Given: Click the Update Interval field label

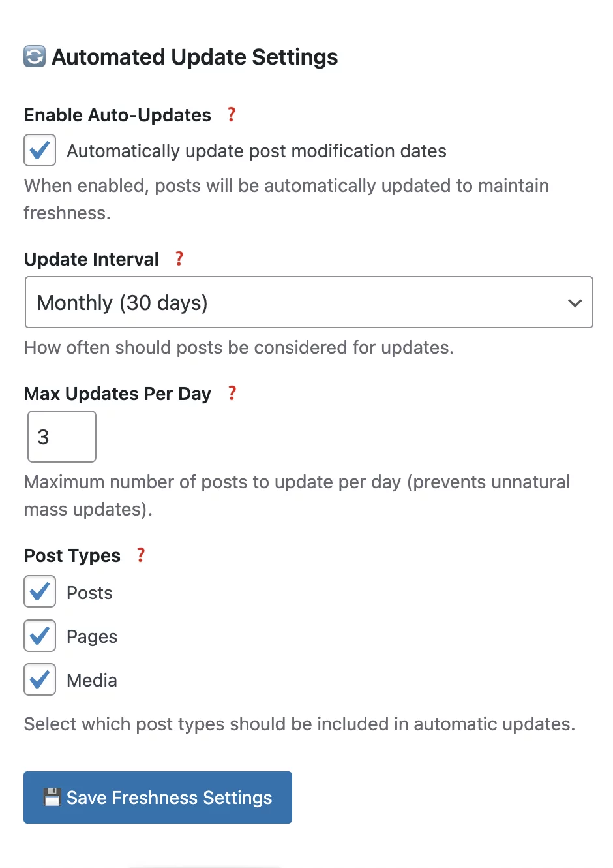Looking at the screenshot, I should point(91,260).
